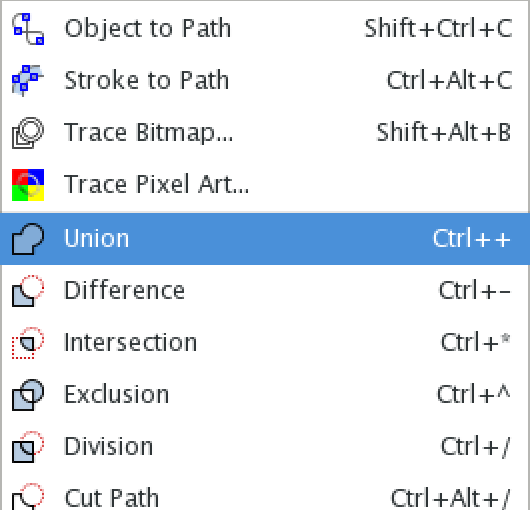Choose Object to Path menu entry
This screenshot has width=530, height=510.
tap(265, 29)
